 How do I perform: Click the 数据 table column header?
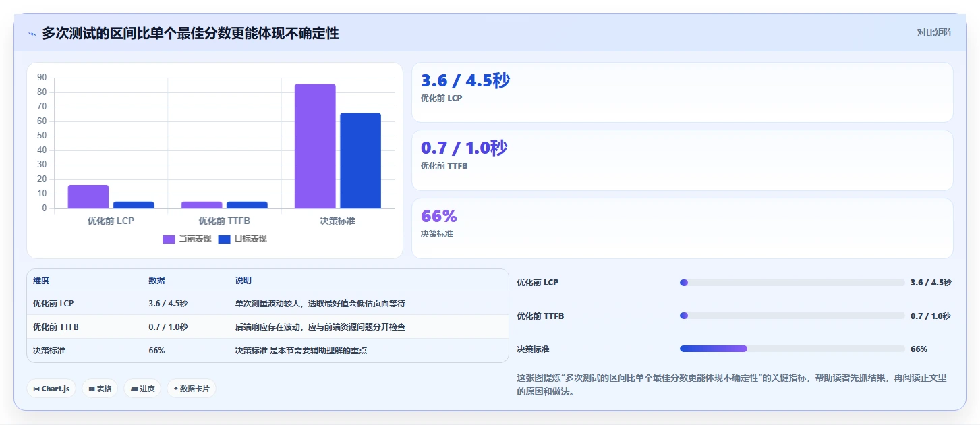coord(156,281)
